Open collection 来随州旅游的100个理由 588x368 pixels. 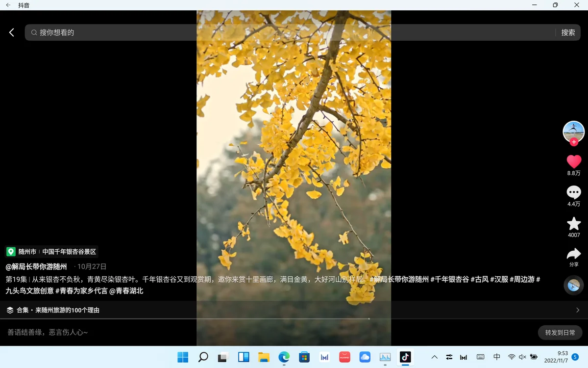pos(68,310)
